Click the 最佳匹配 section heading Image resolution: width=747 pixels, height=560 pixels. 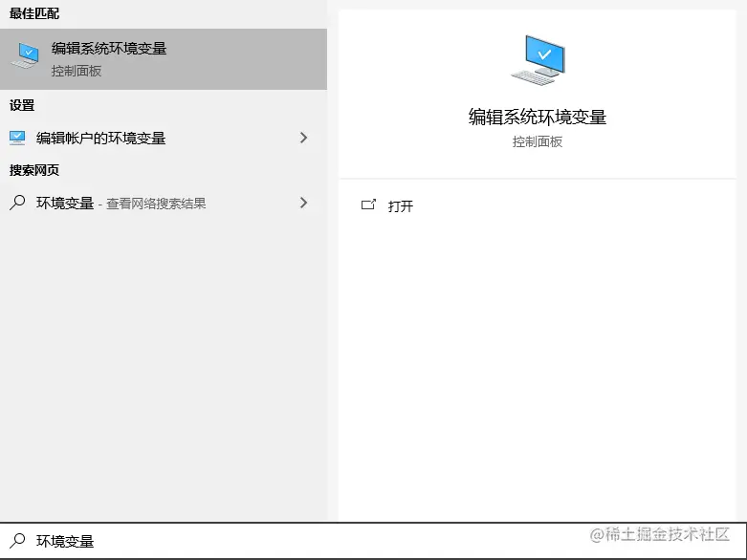tap(34, 13)
